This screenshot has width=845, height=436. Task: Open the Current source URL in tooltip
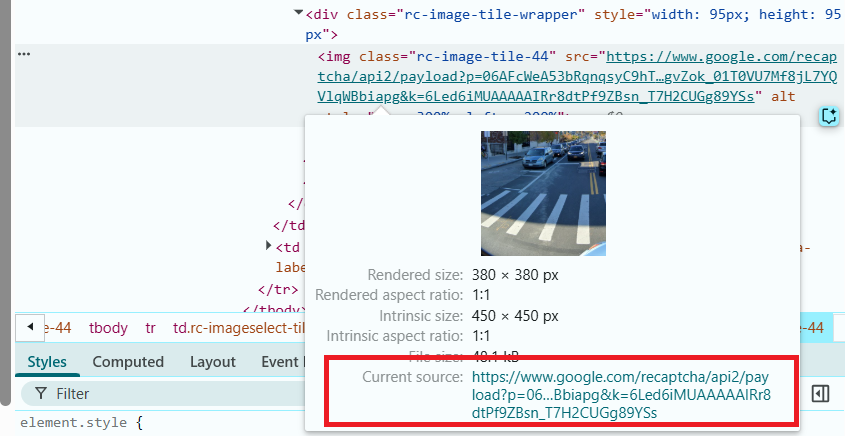pos(620,394)
